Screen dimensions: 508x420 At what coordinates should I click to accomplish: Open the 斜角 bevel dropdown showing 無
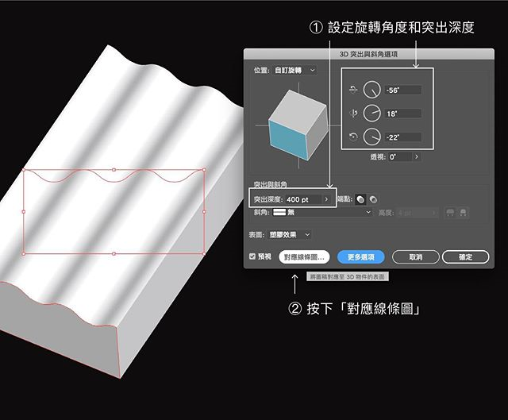click(x=322, y=213)
